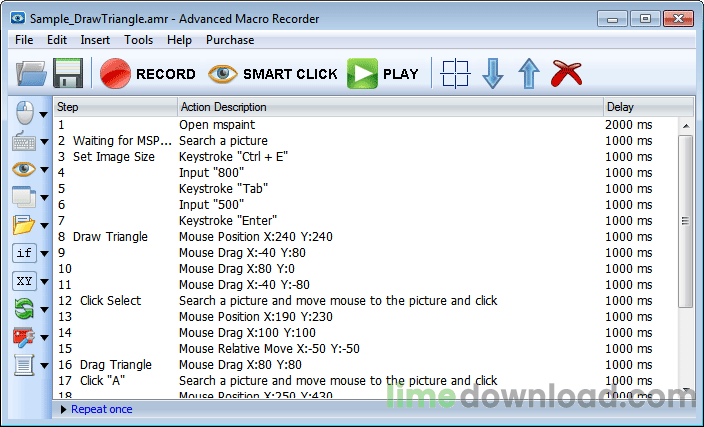Select step 2 'Waiting for MSP...' row
Image resolution: width=704 pixels, height=427 pixels.
pos(365,141)
